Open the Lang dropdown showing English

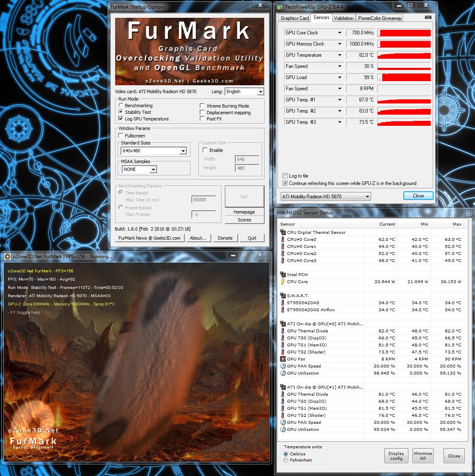tap(244, 91)
